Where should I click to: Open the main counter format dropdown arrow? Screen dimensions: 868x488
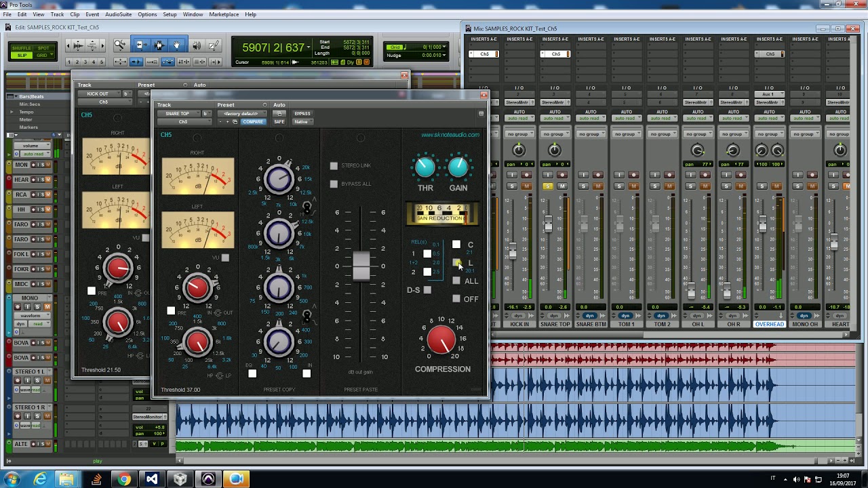click(309, 47)
